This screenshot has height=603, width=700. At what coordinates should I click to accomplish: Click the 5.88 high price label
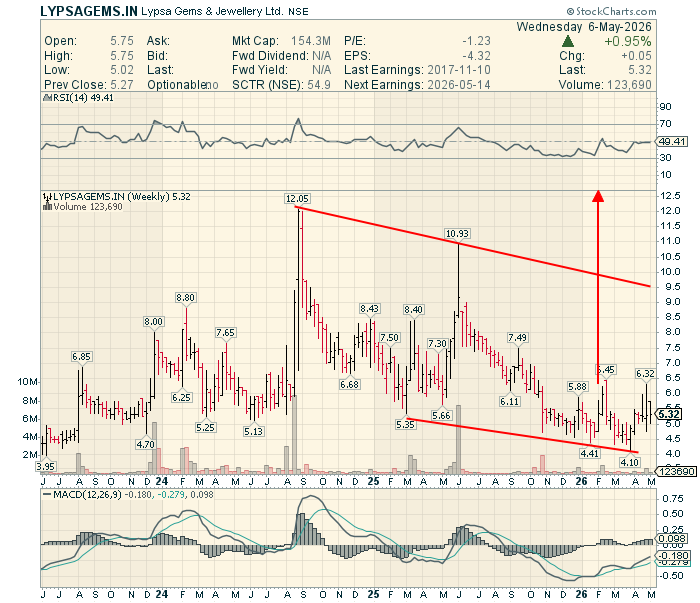tap(577, 387)
